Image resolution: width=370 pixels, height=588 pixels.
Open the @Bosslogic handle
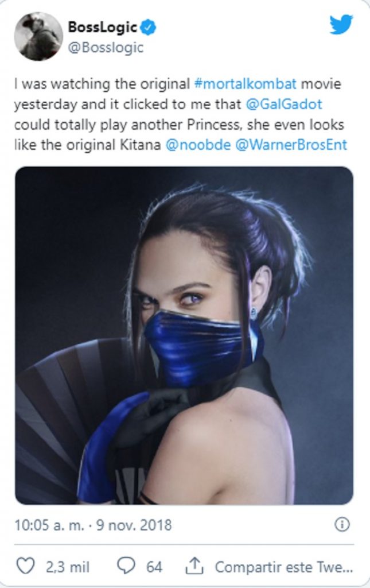point(106,48)
